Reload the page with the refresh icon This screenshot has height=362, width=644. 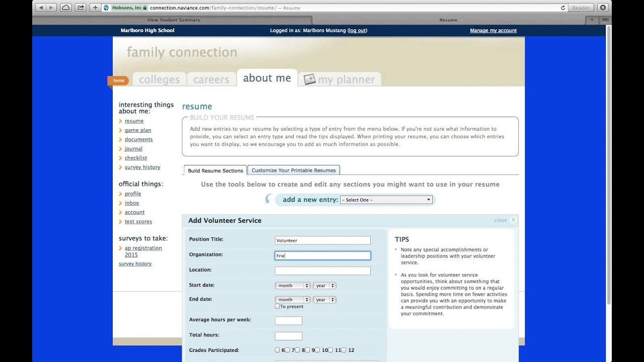point(563,8)
